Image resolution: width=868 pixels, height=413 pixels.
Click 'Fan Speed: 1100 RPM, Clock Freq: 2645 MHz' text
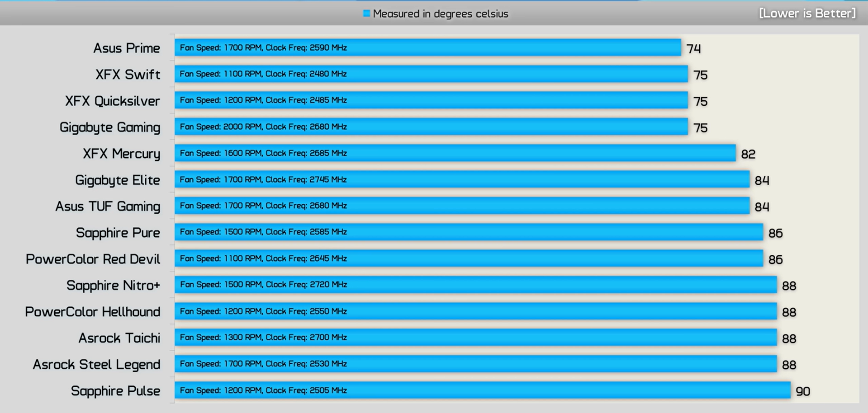coord(263,258)
